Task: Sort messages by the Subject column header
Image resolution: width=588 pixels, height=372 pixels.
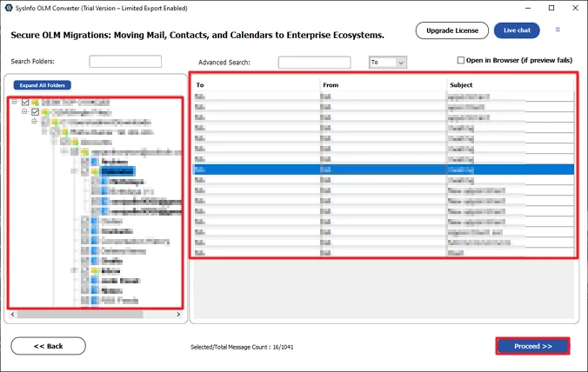Action: [x=461, y=85]
